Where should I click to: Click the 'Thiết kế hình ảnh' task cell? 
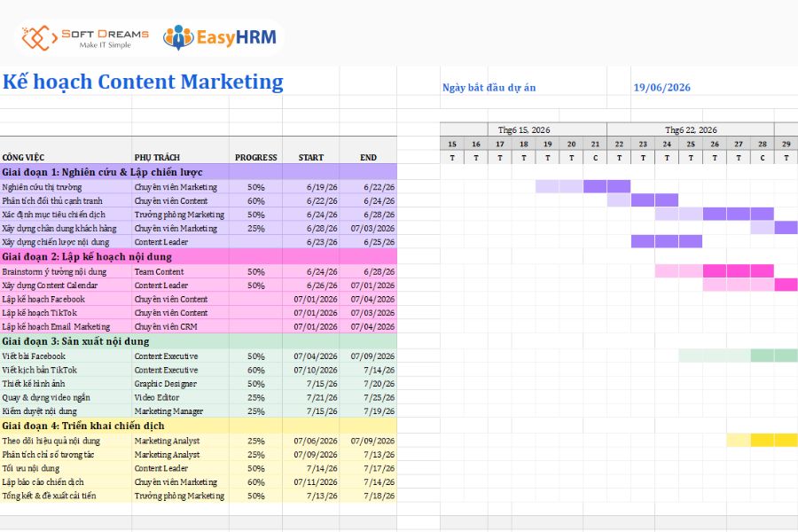click(x=66, y=383)
